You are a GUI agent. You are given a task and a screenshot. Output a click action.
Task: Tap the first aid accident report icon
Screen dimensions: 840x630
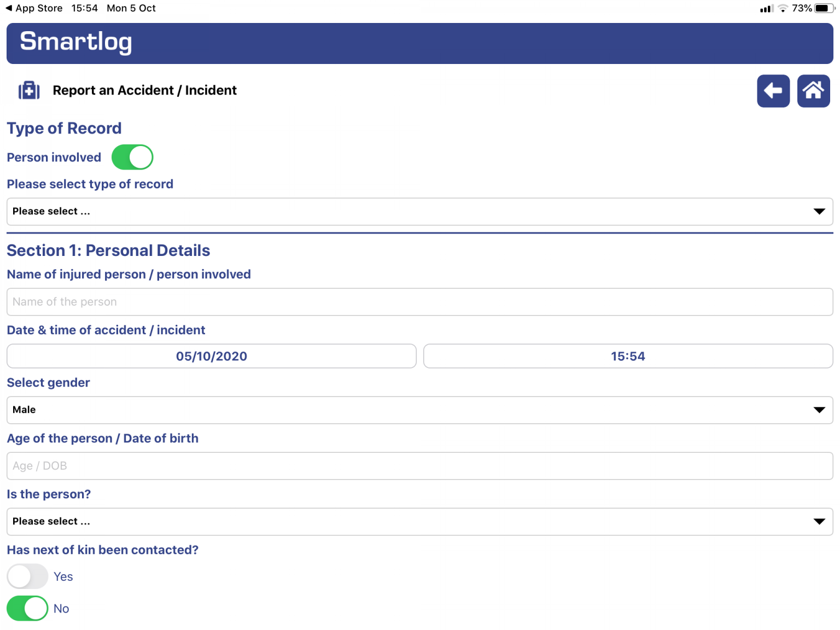pos(29,90)
